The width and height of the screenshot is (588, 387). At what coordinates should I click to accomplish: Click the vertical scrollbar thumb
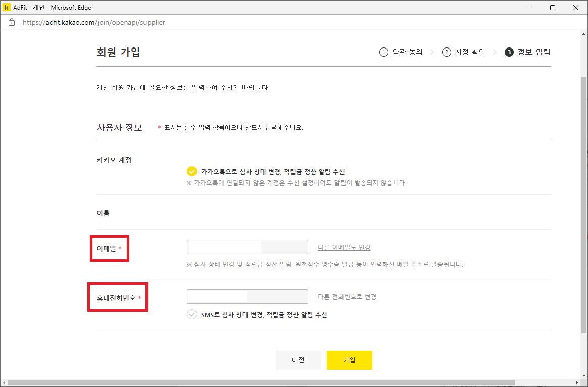pyautogui.click(x=584, y=205)
